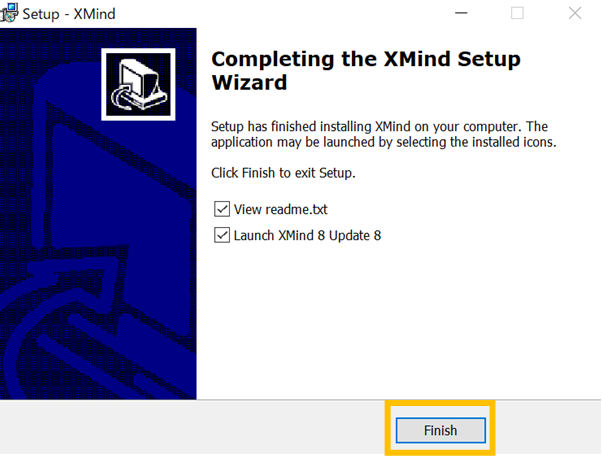The height and width of the screenshot is (456, 603).
Task: Click the grayed-out maximize window icon
Action: [x=517, y=13]
